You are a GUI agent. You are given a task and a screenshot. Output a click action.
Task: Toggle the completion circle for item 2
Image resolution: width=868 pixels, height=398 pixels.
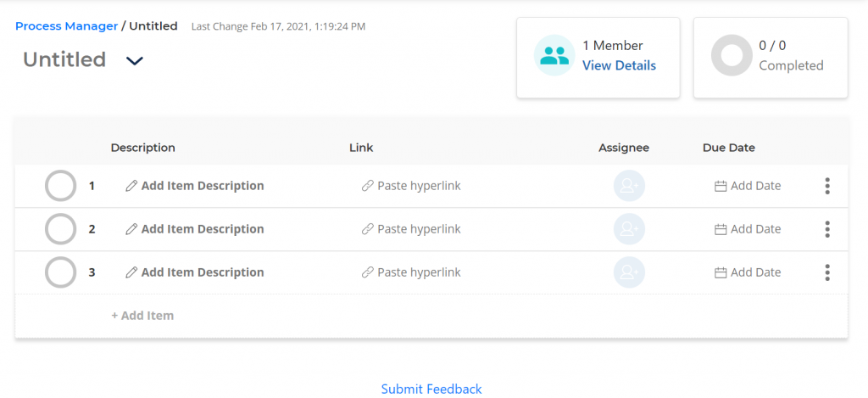[60, 229]
